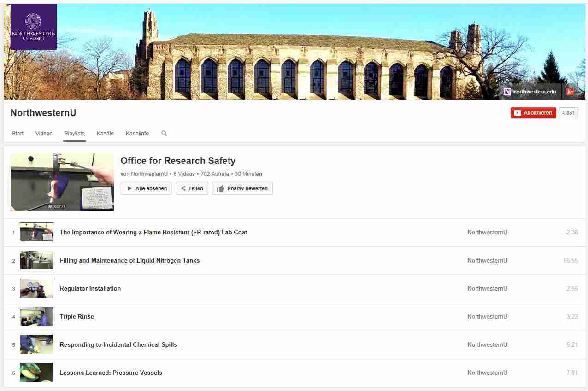Click the 16:55 duration text
Image resolution: width=588 pixels, height=391 pixels.
[x=570, y=261]
